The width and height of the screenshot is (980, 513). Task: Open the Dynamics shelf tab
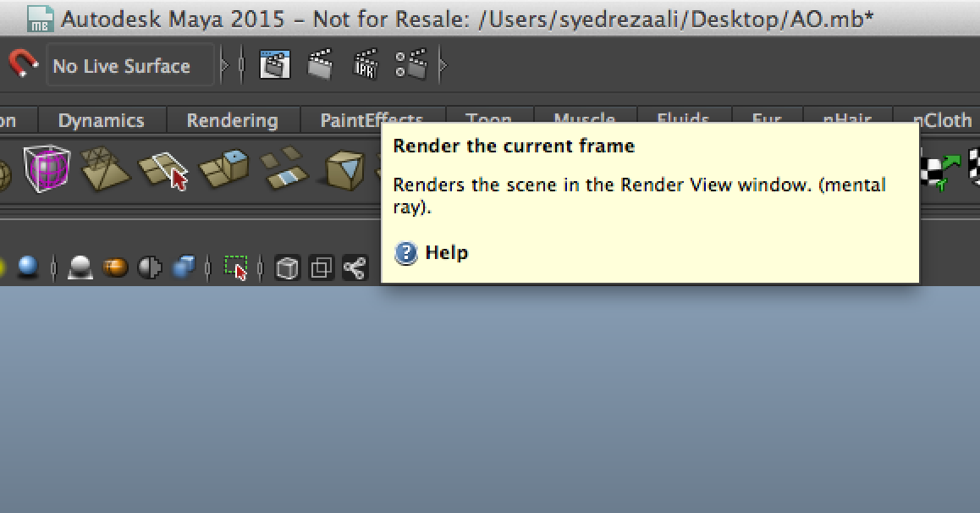click(x=101, y=120)
